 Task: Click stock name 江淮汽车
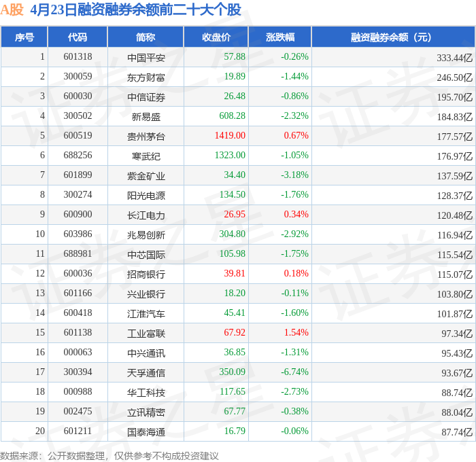146,314
